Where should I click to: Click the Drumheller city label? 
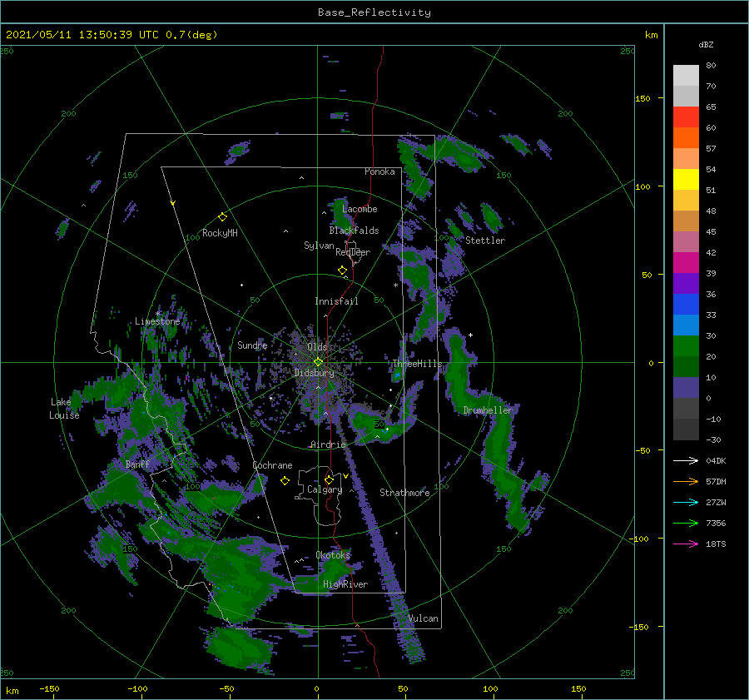click(488, 410)
